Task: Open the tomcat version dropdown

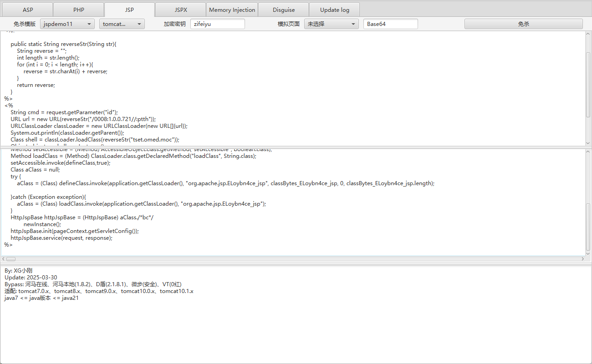Action: (122, 24)
